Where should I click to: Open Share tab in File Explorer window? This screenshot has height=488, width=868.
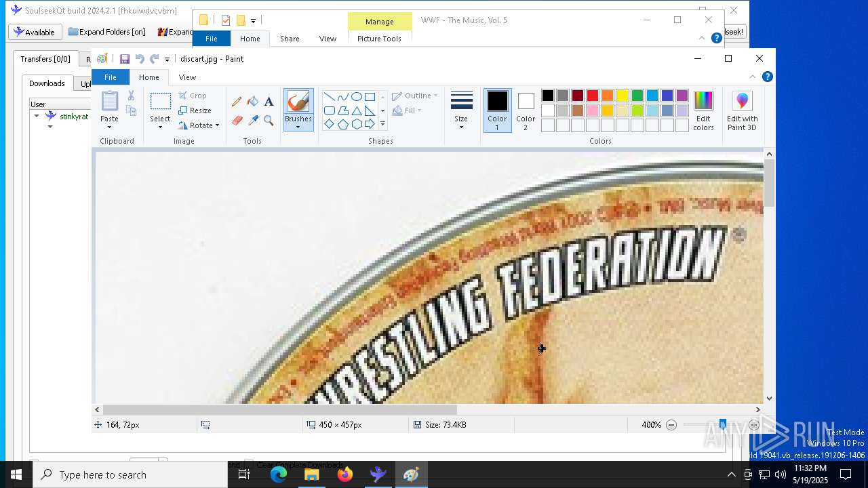(290, 39)
